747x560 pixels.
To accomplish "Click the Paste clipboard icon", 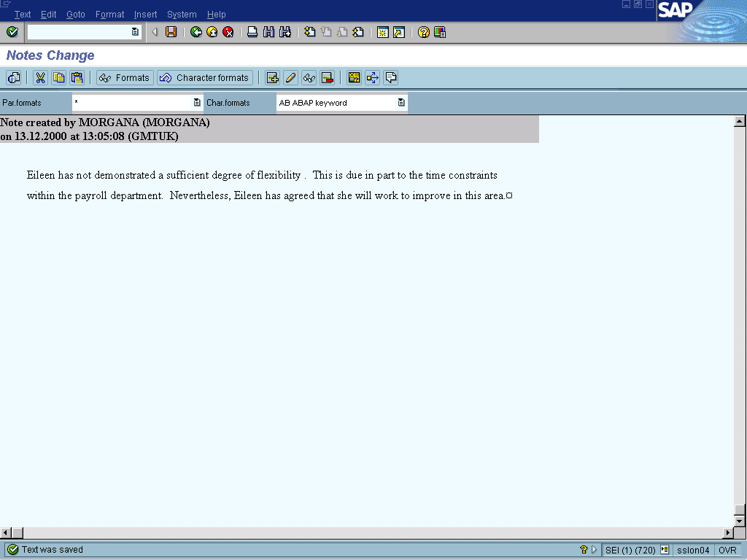I will (x=77, y=77).
